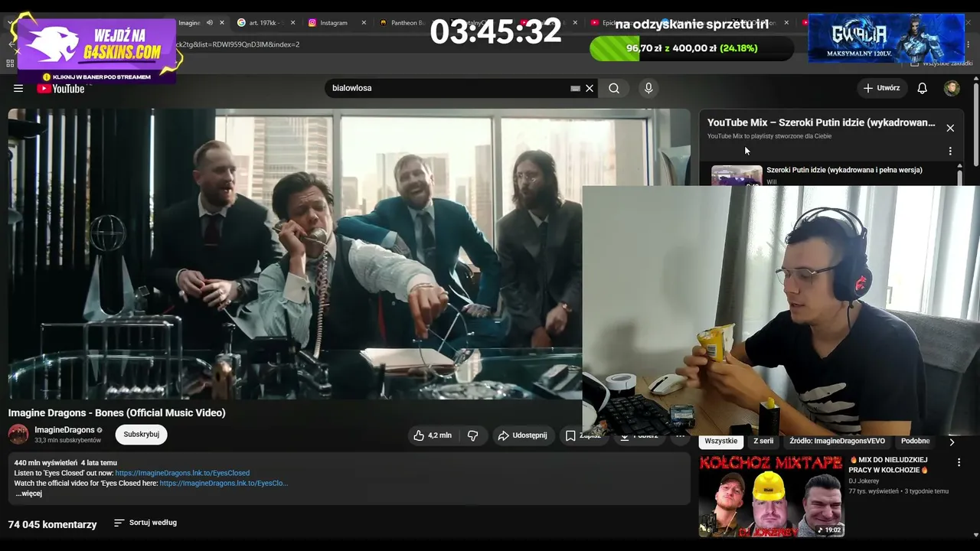Start voice search with the microphone

648,88
